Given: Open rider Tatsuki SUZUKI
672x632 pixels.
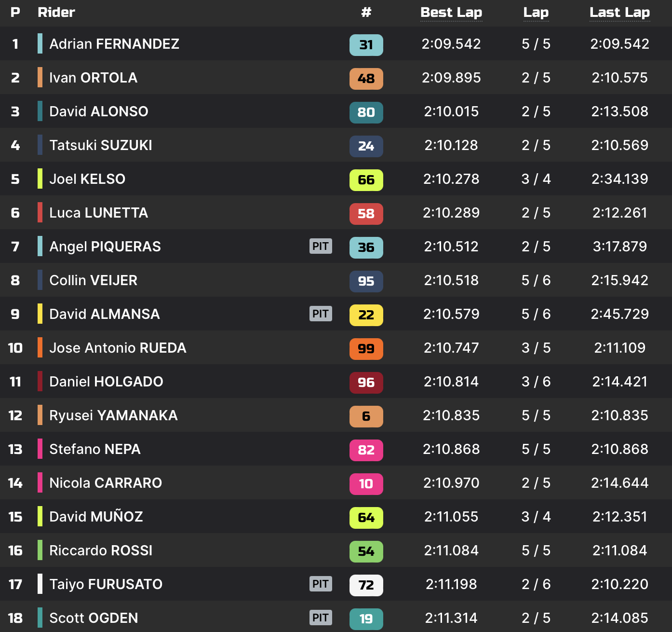Looking at the screenshot, I should 101,145.
